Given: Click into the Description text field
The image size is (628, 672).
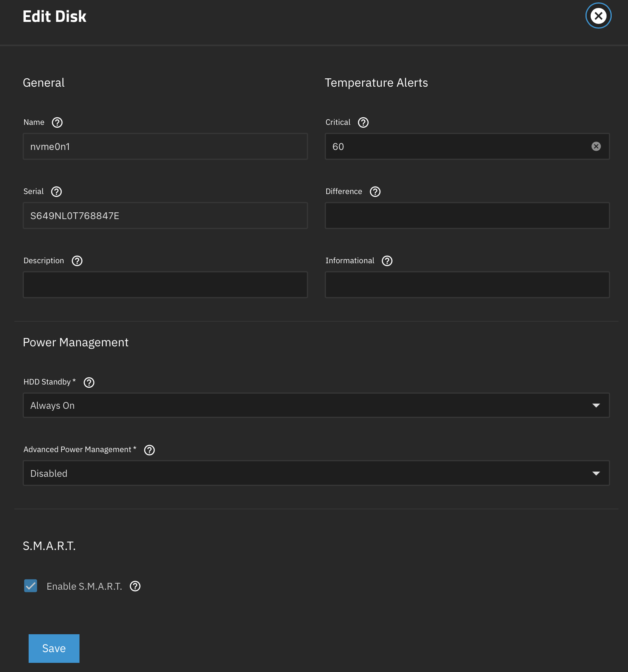Looking at the screenshot, I should pyautogui.click(x=165, y=285).
